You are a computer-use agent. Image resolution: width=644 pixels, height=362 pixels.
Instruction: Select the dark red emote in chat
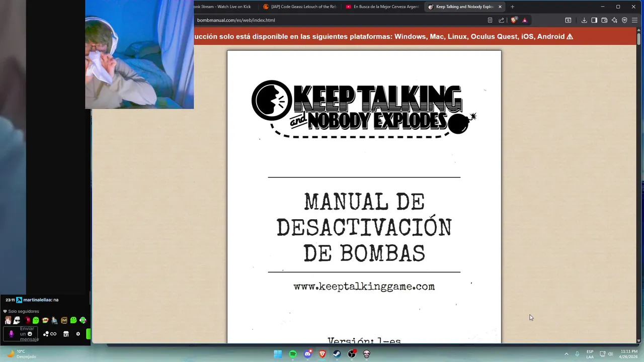point(27,320)
